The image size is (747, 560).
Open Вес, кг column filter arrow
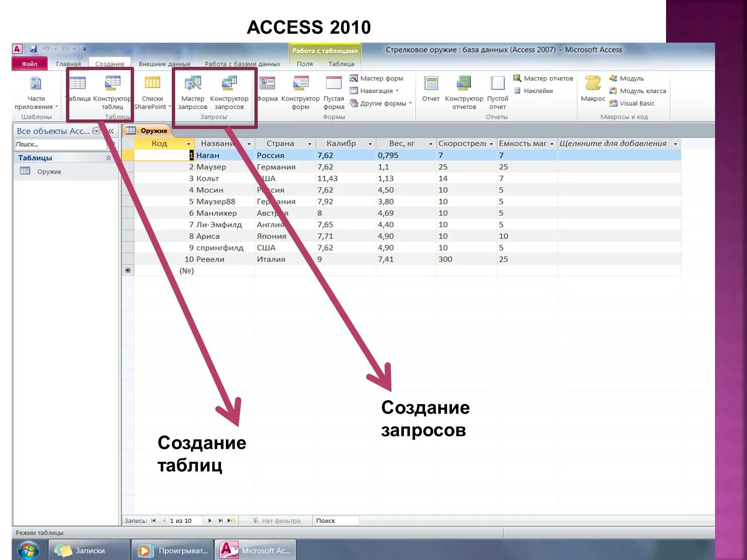(431, 144)
